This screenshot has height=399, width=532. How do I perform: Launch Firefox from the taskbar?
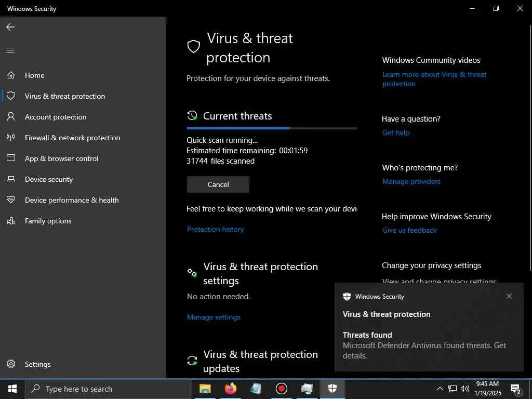[231, 389]
